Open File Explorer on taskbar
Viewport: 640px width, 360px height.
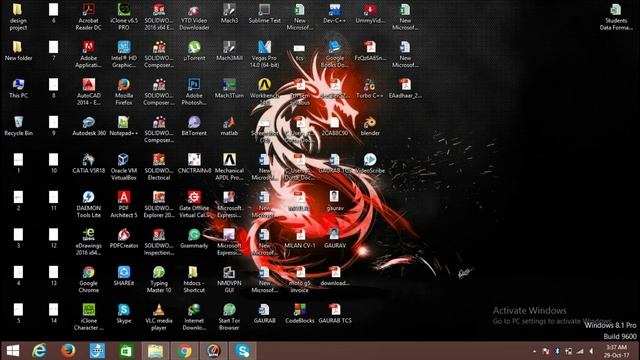pos(155,351)
